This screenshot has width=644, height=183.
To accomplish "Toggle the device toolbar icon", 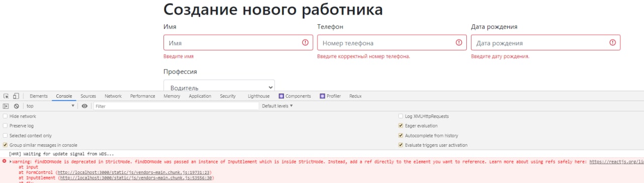I will tap(16, 96).
